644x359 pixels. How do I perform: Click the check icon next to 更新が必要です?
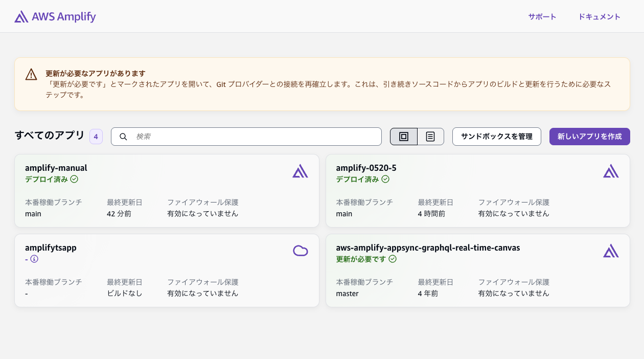click(393, 259)
